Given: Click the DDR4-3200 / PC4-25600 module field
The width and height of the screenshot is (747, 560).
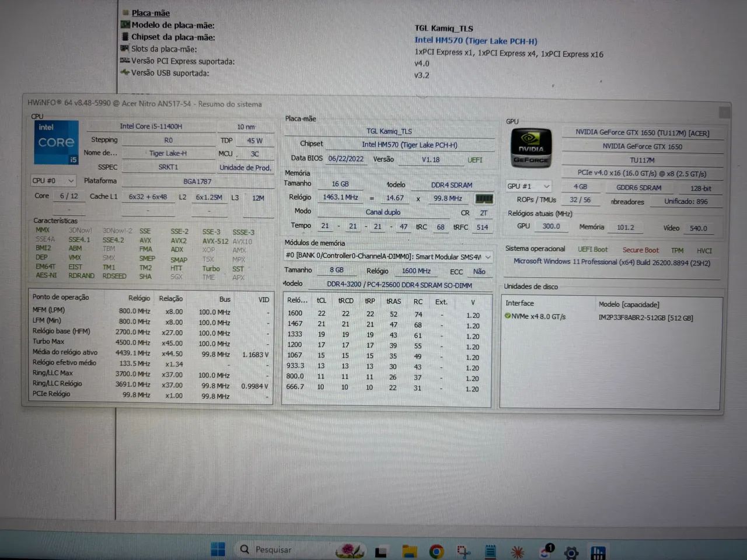Looking at the screenshot, I should [x=399, y=285].
